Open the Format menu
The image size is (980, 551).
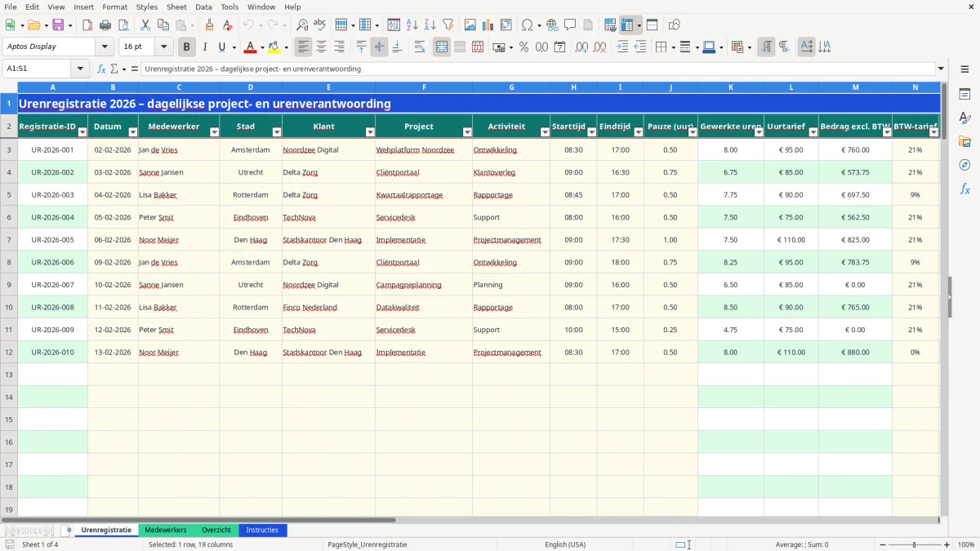114,7
